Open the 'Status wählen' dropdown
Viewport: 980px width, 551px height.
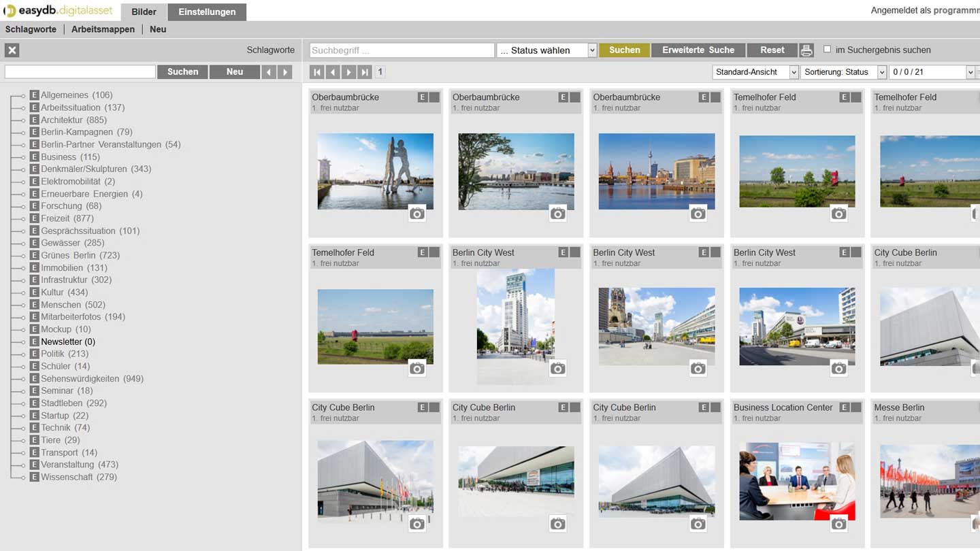coord(547,50)
